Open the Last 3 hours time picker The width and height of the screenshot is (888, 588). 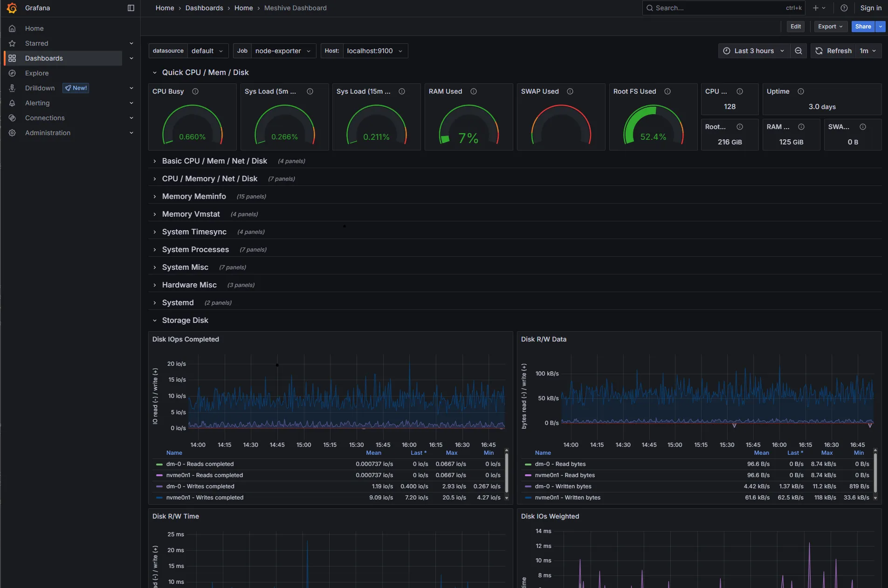click(x=754, y=51)
